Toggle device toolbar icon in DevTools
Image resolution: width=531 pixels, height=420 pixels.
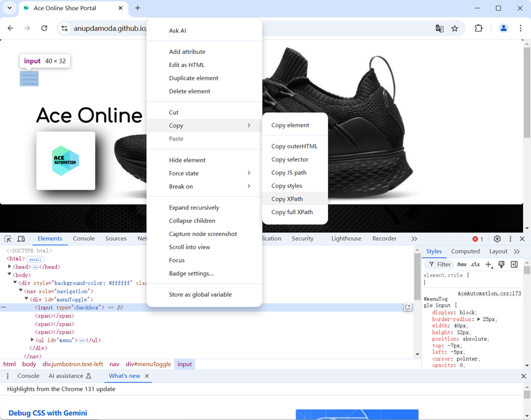click(21, 238)
